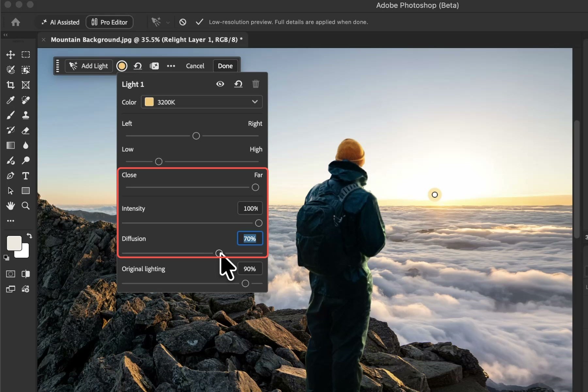
Task: Switch to the Pro Editor mode
Action: point(109,22)
